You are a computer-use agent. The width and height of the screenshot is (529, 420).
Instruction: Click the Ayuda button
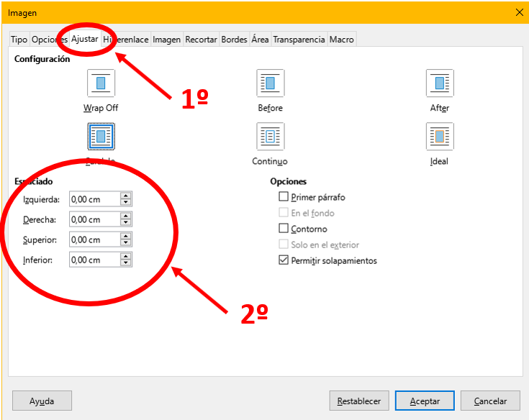point(42,401)
